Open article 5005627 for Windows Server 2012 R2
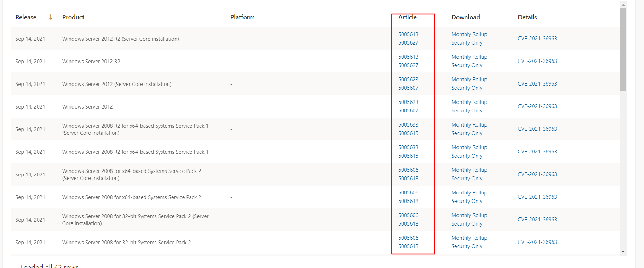644x268 pixels. tap(408, 65)
